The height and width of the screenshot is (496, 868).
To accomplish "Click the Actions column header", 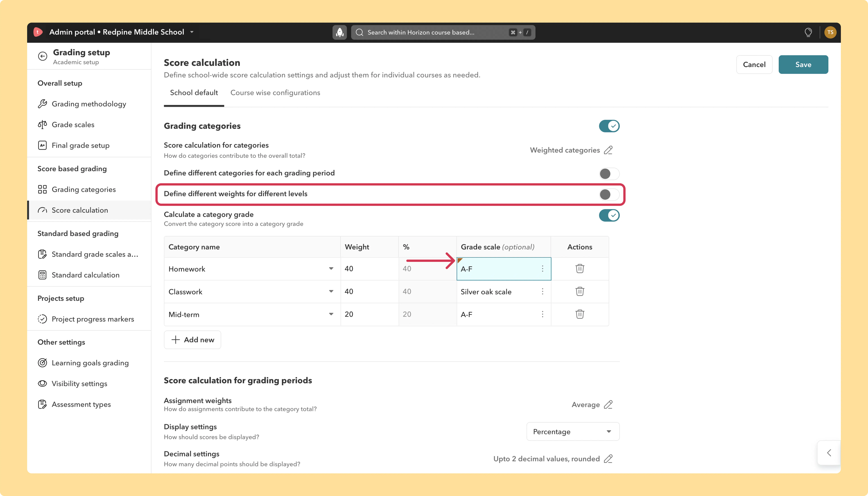I will click(x=580, y=247).
